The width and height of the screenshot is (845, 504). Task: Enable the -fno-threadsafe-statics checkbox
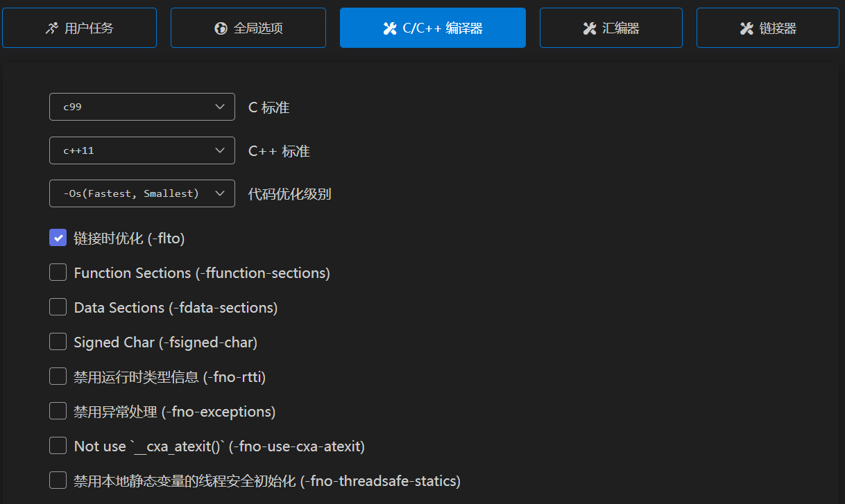58,480
